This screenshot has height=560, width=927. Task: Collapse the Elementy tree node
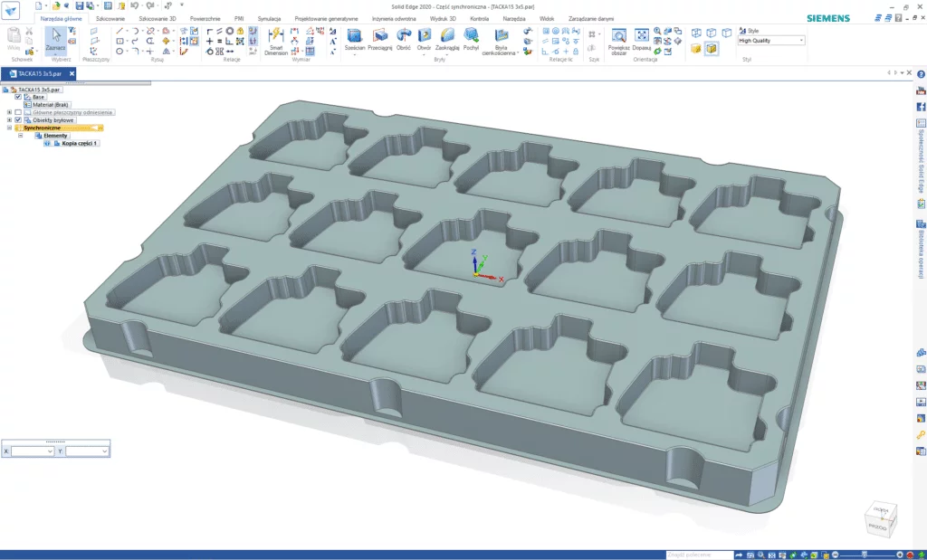[21, 136]
